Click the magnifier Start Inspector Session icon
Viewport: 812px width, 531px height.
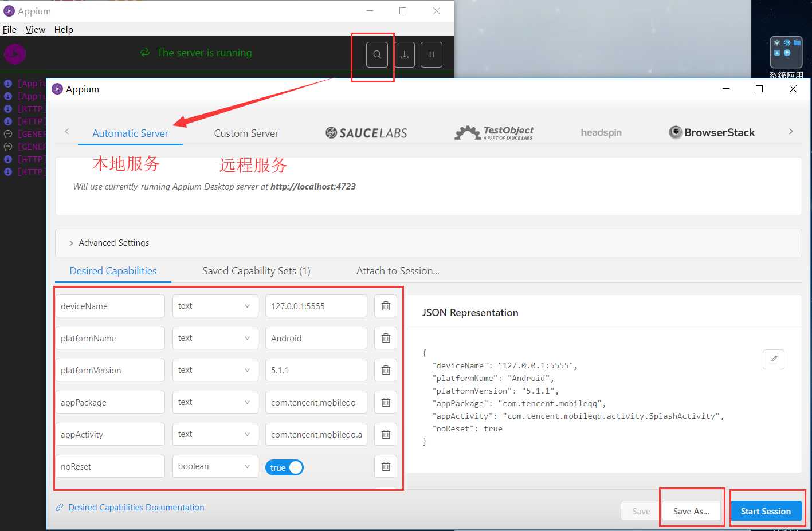[x=377, y=55]
